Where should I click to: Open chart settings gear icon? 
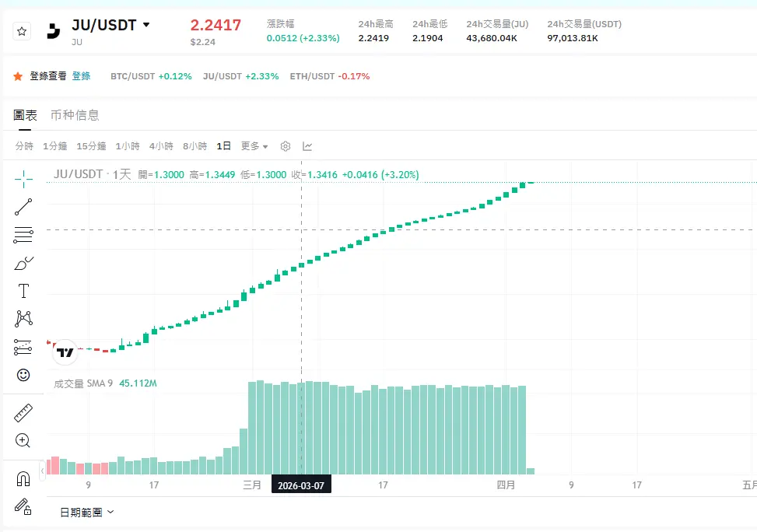click(286, 146)
